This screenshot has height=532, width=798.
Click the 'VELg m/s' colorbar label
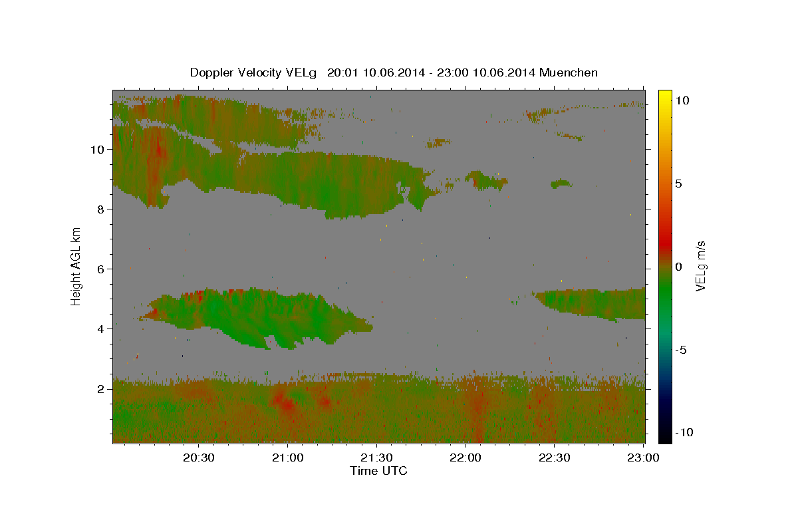700,266
